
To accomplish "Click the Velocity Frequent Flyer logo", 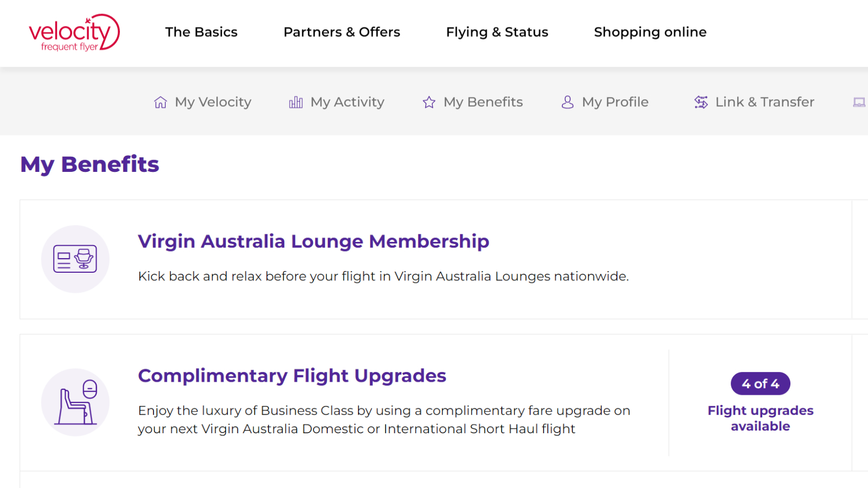I will [74, 33].
